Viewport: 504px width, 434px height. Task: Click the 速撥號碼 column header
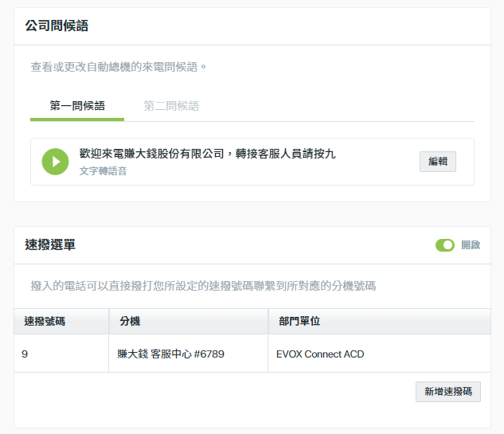[61, 321]
